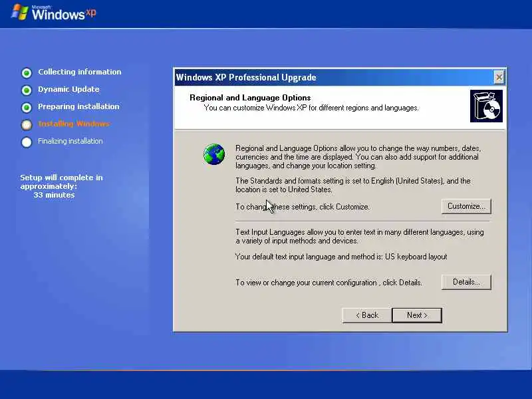Viewport: 532px width, 399px height.
Task: Click the '33 minutes' remaining time text
Action: [x=54, y=195]
